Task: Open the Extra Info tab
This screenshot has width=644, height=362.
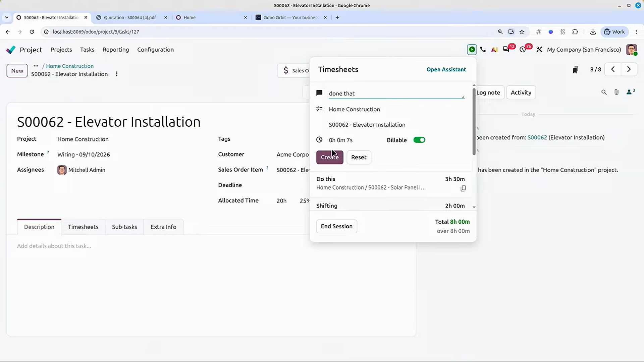Action: pyautogui.click(x=163, y=227)
